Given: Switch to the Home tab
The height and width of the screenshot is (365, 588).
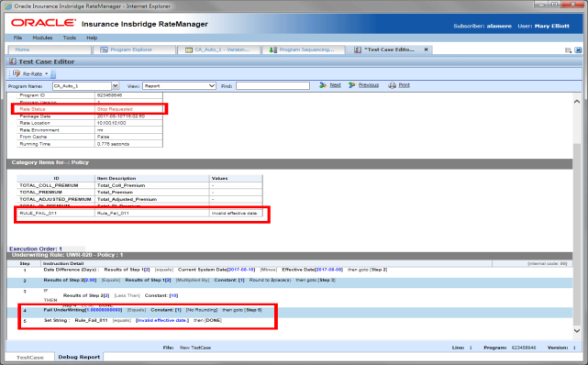Looking at the screenshot, I should pos(50,50).
